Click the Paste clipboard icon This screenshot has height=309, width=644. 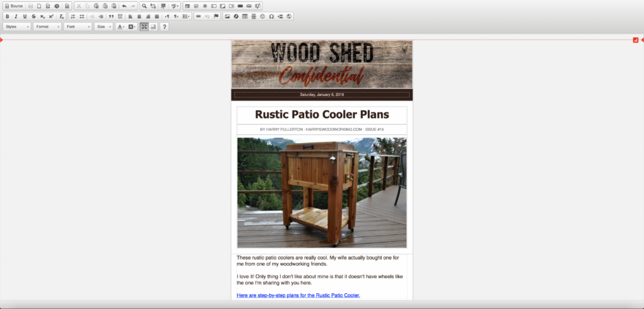(x=96, y=6)
